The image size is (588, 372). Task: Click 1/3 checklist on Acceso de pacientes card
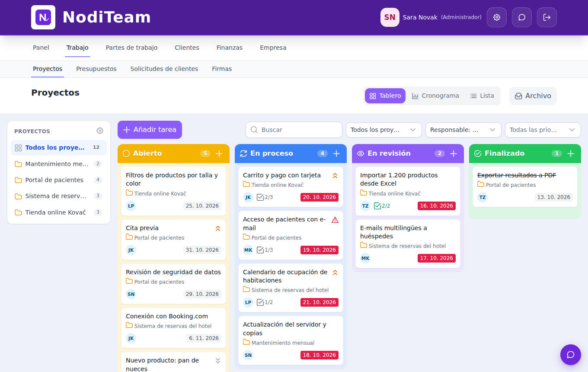(x=265, y=250)
